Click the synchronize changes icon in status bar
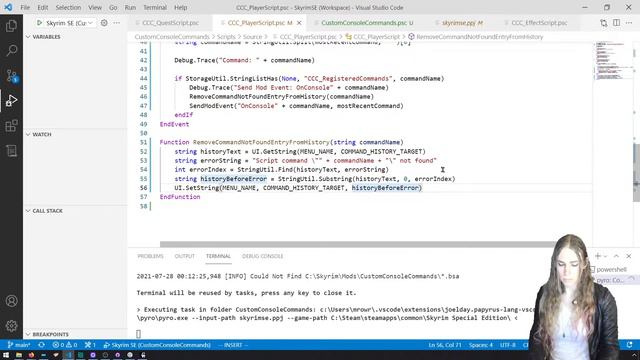The image size is (640, 360). (42, 345)
